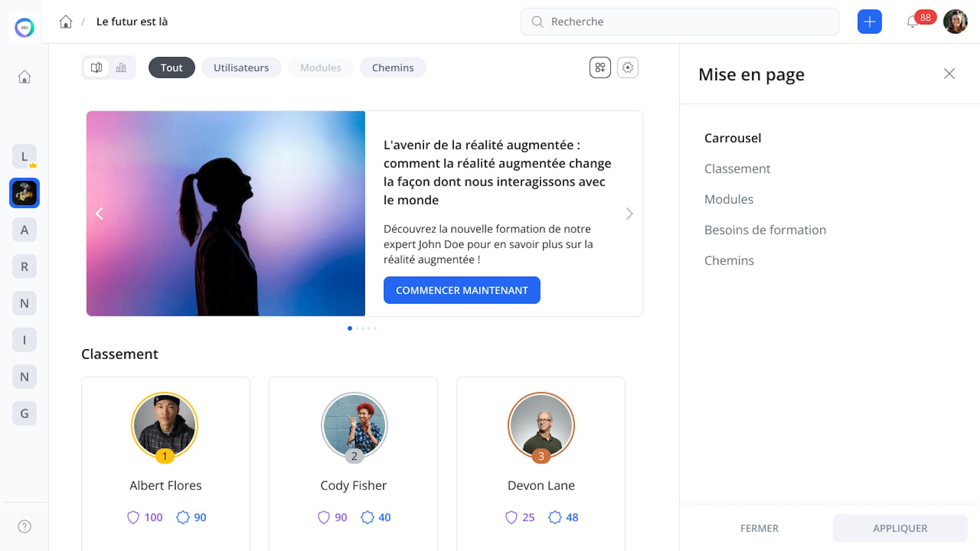Click the APPLIQUER button
Image resolution: width=980 pixels, height=551 pixels.
[x=900, y=528]
